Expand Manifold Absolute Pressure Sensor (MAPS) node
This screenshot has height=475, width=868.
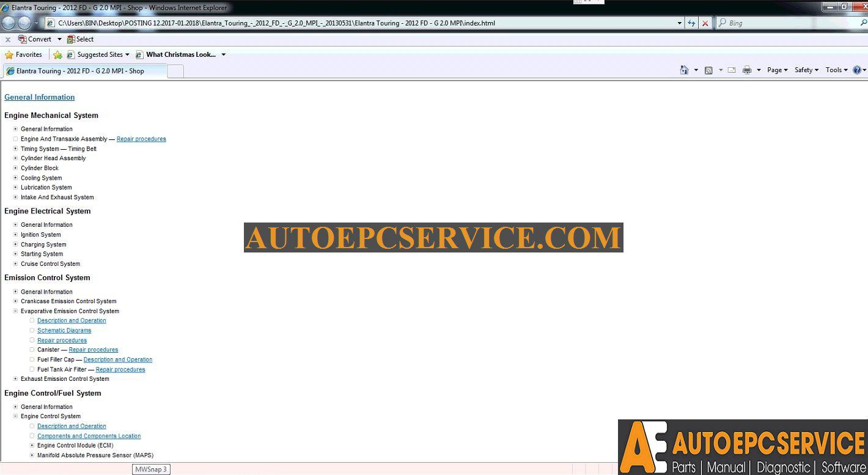(32, 455)
